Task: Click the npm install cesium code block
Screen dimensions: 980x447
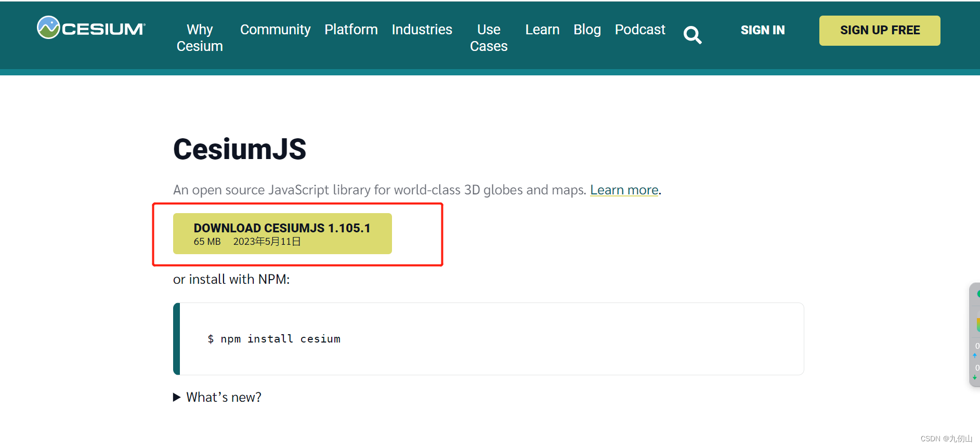Action: (489, 339)
